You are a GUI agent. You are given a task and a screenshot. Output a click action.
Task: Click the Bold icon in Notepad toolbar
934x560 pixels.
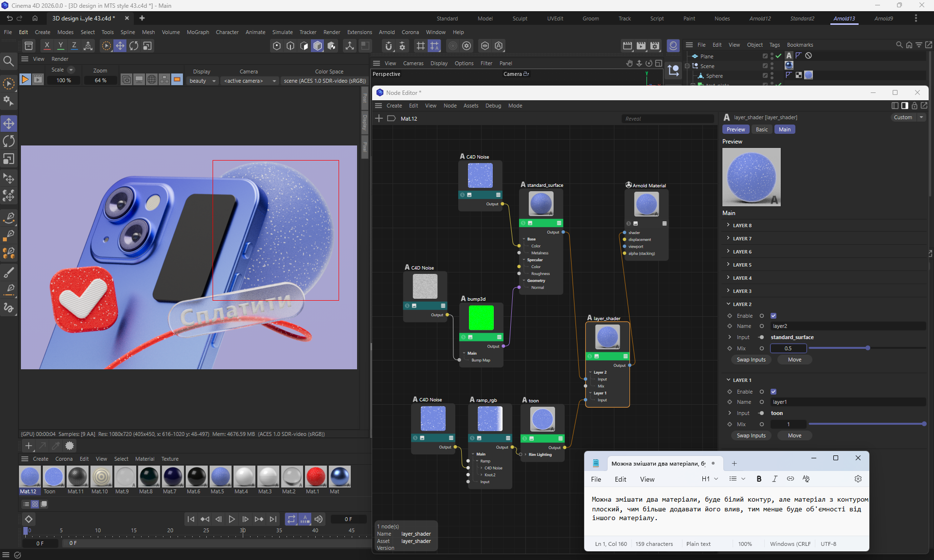pos(759,479)
